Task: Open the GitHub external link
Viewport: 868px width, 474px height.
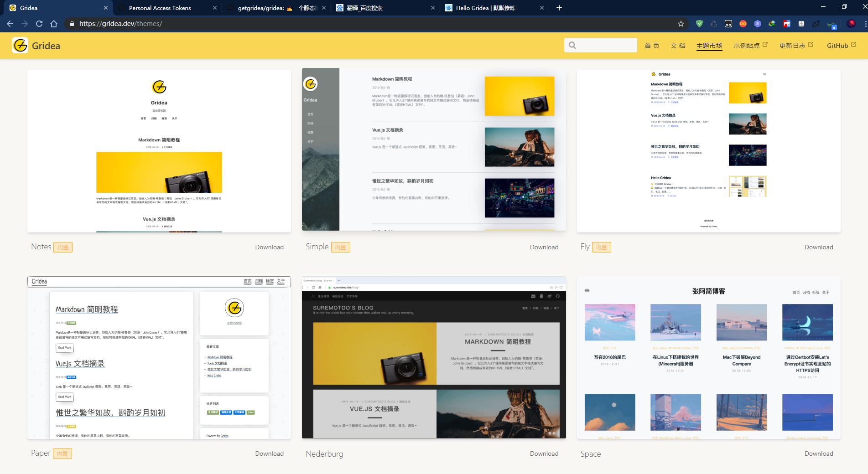Action: [x=842, y=46]
